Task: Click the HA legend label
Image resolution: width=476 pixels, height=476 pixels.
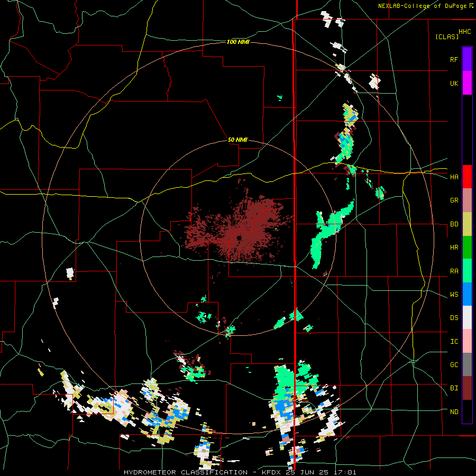Action: click(454, 177)
